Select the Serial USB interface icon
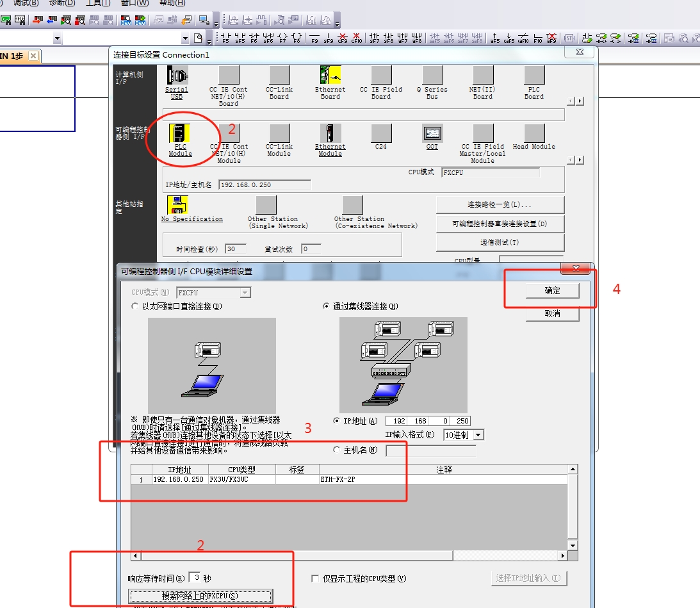This screenshot has height=608, width=700. pyautogui.click(x=177, y=76)
